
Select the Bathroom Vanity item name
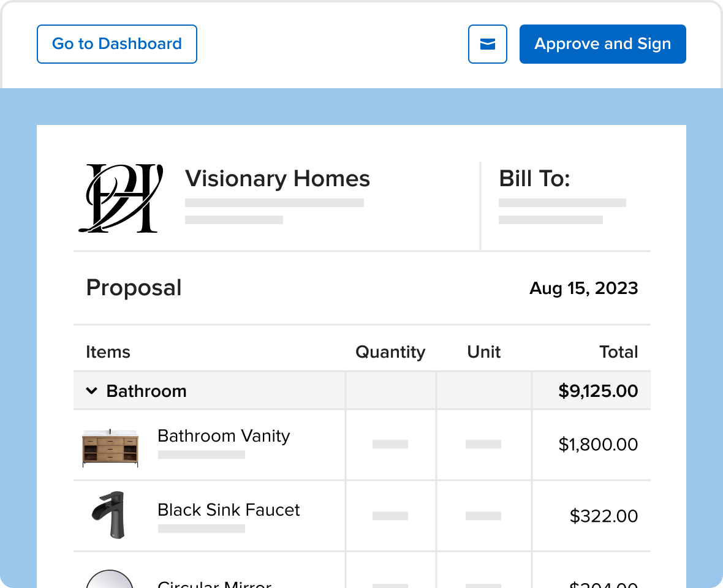pos(224,436)
